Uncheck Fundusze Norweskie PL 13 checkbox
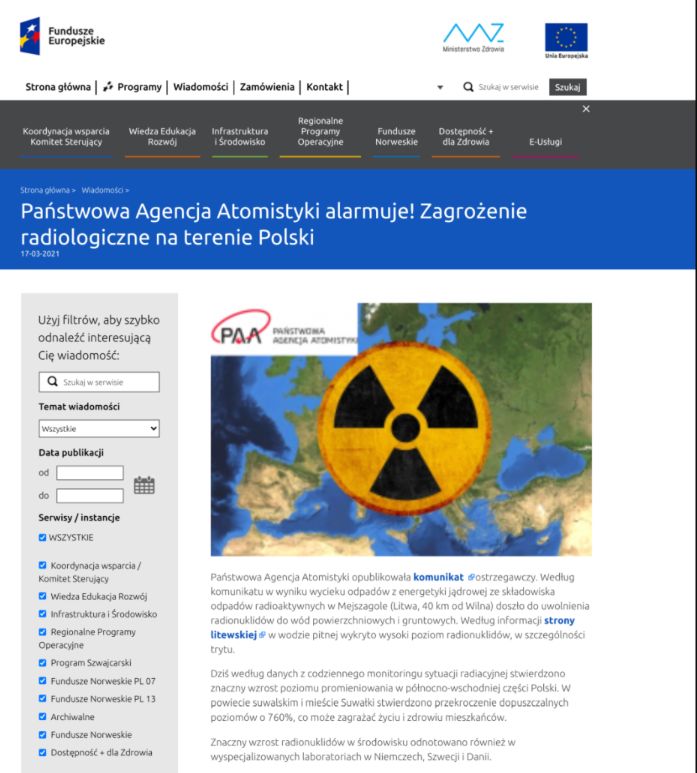This screenshot has width=697, height=773. (x=42, y=698)
